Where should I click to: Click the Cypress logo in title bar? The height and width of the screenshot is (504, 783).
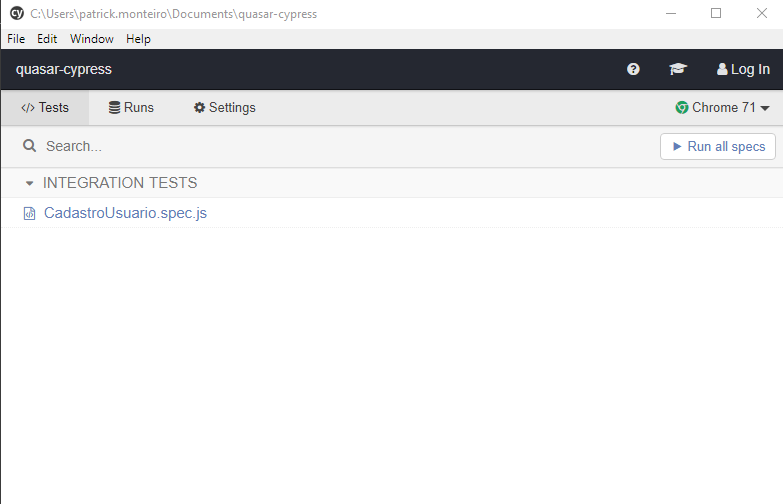click(x=16, y=13)
